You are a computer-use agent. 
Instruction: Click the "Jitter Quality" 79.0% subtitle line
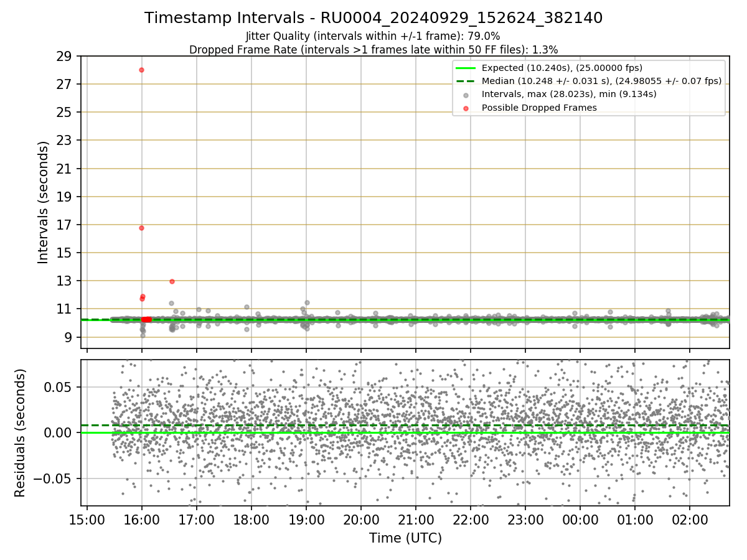[374, 36]
